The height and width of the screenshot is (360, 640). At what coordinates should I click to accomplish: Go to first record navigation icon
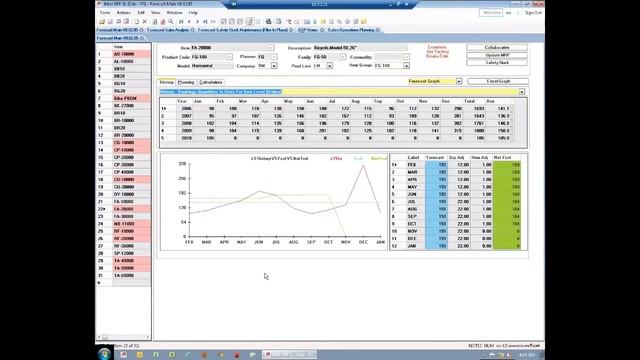(181, 22)
